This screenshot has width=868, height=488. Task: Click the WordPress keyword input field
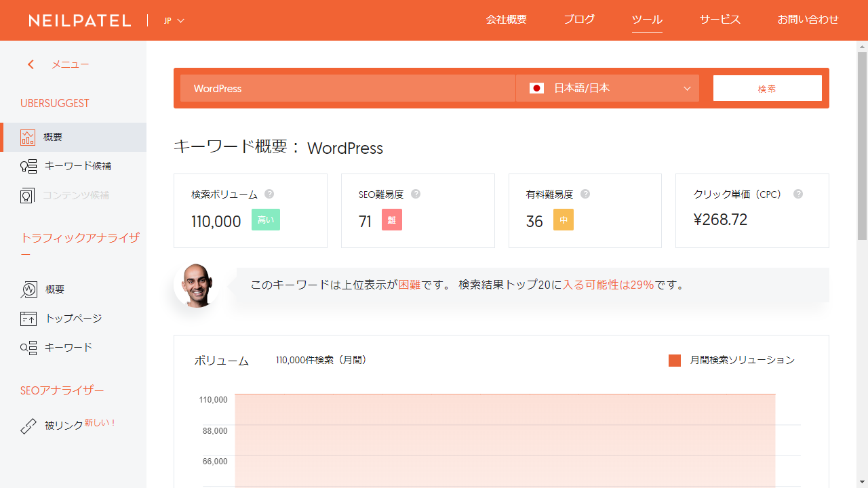348,88
